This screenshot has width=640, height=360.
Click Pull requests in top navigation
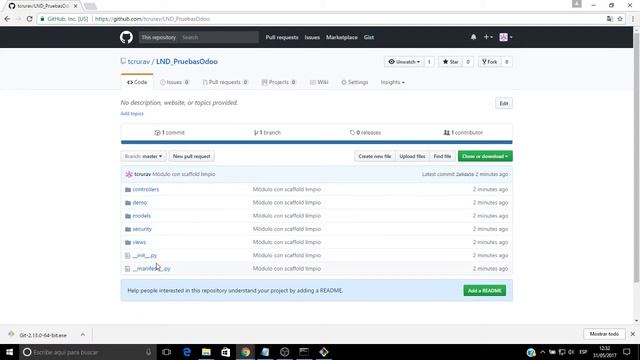coord(282,37)
